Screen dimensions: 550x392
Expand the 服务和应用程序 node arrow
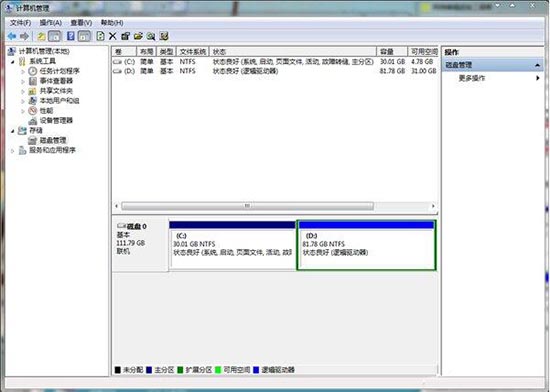(x=13, y=151)
